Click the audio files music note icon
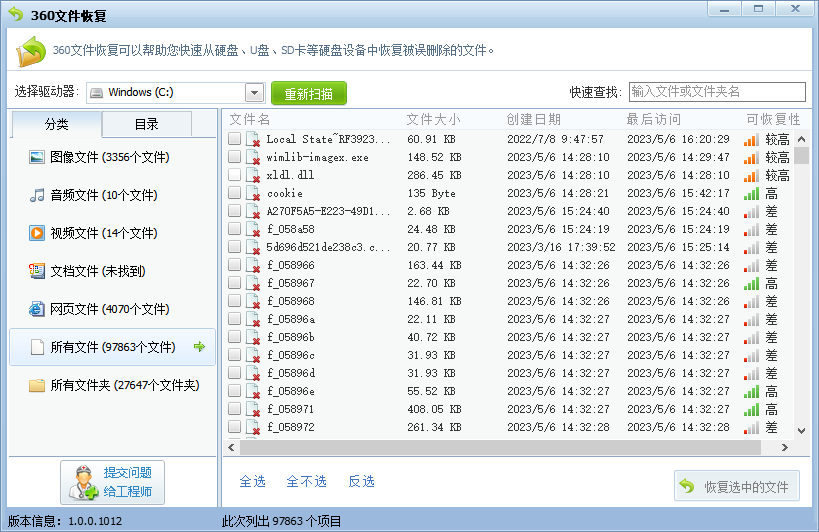 (x=37, y=195)
